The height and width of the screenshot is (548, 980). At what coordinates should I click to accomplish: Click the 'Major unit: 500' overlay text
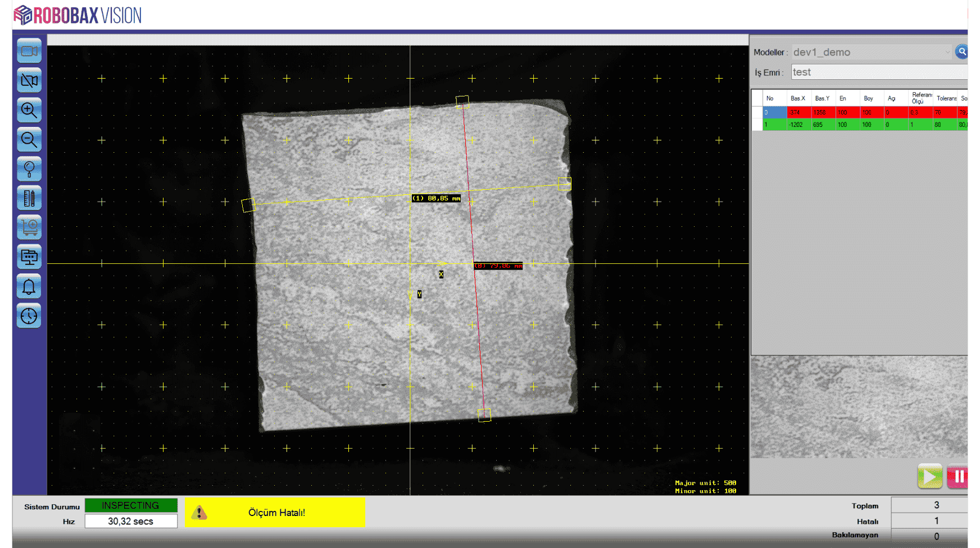[x=705, y=483]
